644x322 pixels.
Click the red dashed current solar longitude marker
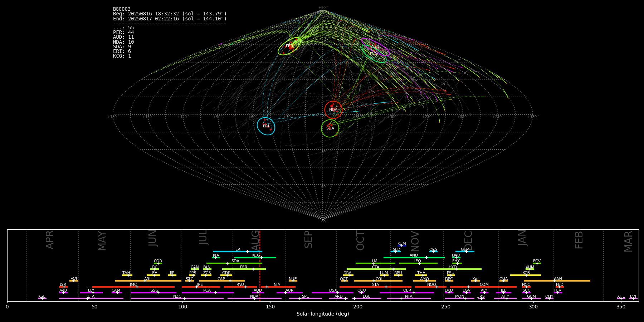260,265
